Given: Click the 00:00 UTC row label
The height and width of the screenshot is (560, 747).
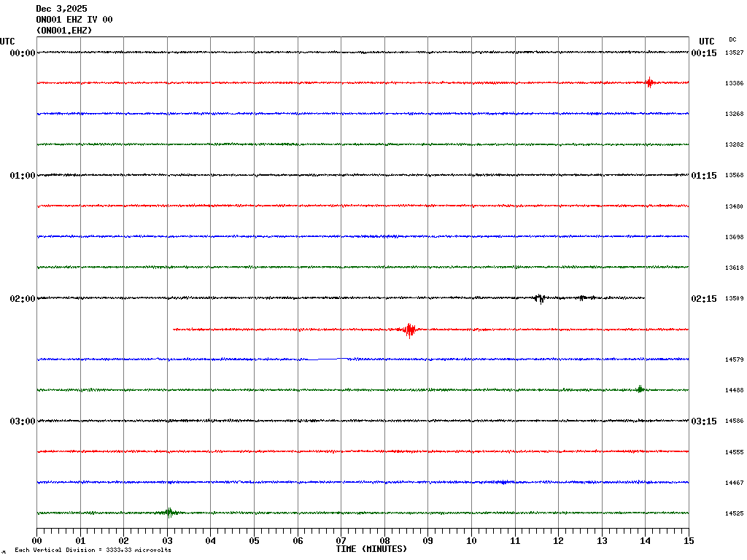Looking at the screenshot, I should pos(23,53).
